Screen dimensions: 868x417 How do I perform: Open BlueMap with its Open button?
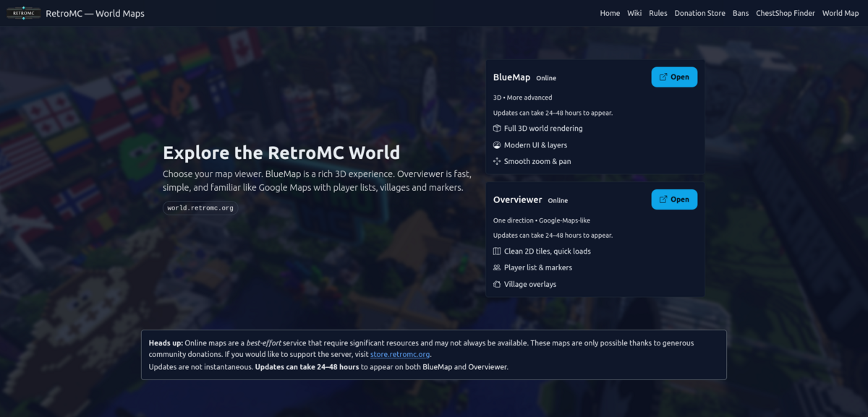coord(674,77)
